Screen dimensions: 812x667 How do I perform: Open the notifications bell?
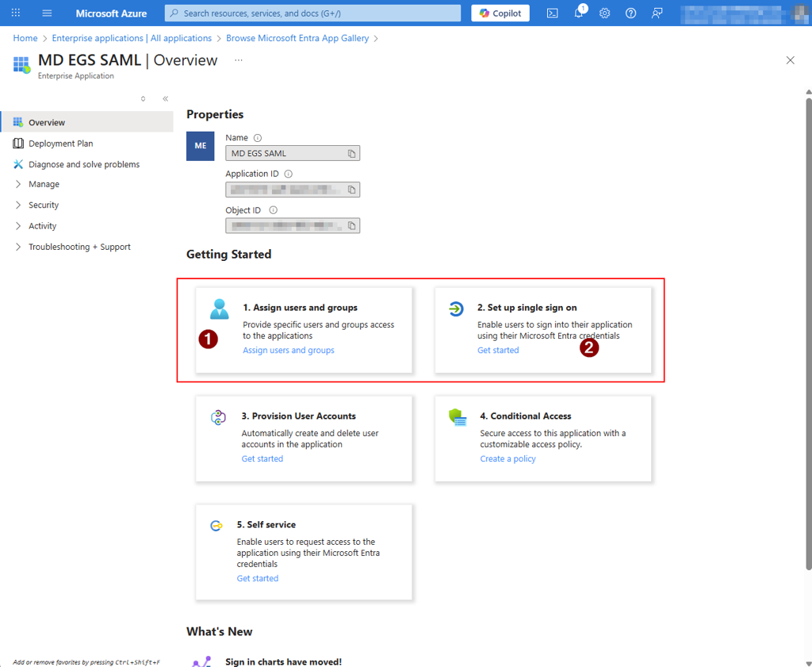[x=579, y=13]
